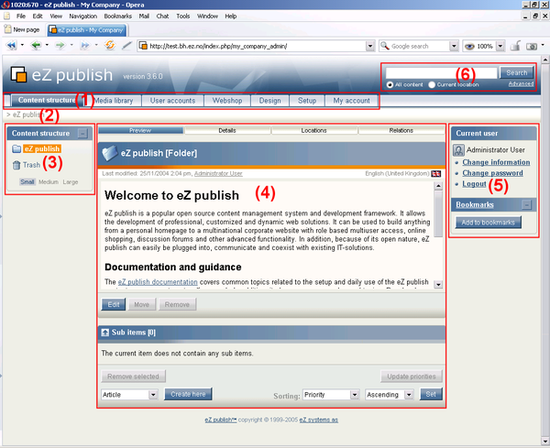
Task: Click the United Kingdom flag icon
Action: pyautogui.click(x=436, y=174)
